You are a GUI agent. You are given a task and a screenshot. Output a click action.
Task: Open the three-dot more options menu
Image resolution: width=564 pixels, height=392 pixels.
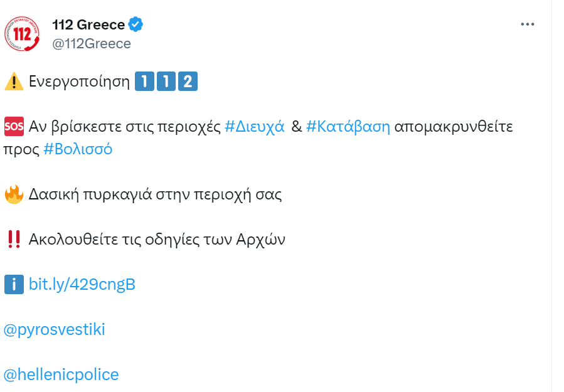(x=528, y=24)
